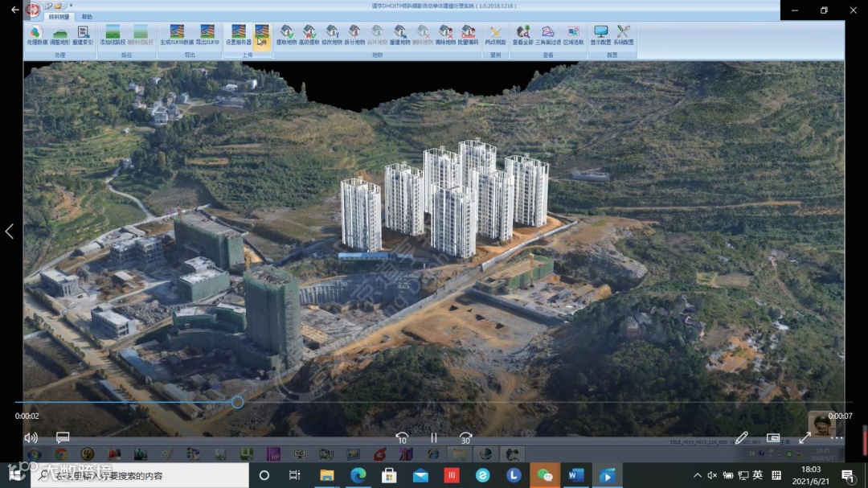Image resolution: width=868 pixels, height=488 pixels.
Task: Switch input language via 英 indicator
Action: (x=758, y=474)
